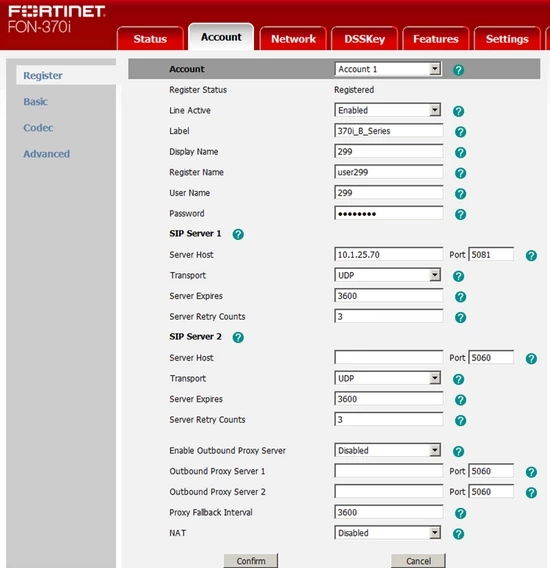Go to the DSSKey tab

pos(364,39)
